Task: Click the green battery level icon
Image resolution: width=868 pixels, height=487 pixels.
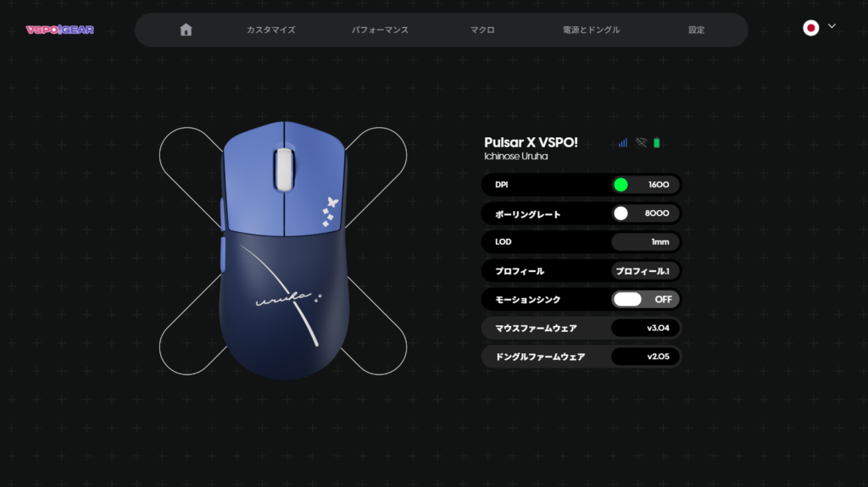Action: tap(657, 143)
